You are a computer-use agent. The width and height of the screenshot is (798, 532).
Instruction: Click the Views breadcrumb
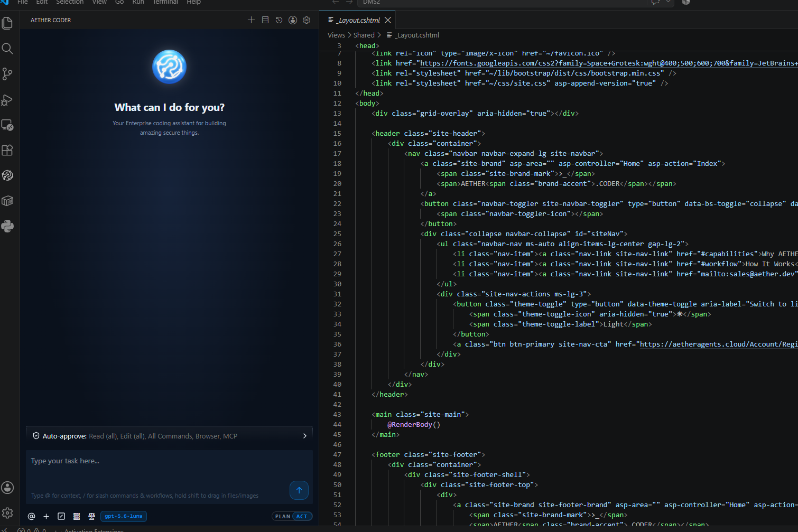pos(336,35)
